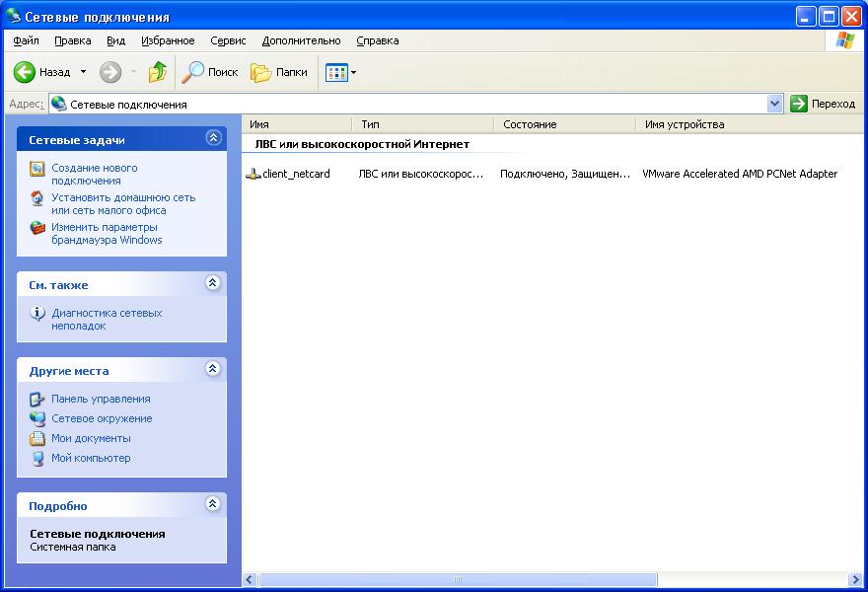The height and width of the screenshot is (592, 868).
Task: Click ЛВС или высокоскоростной Интернет group header
Action: point(362,144)
